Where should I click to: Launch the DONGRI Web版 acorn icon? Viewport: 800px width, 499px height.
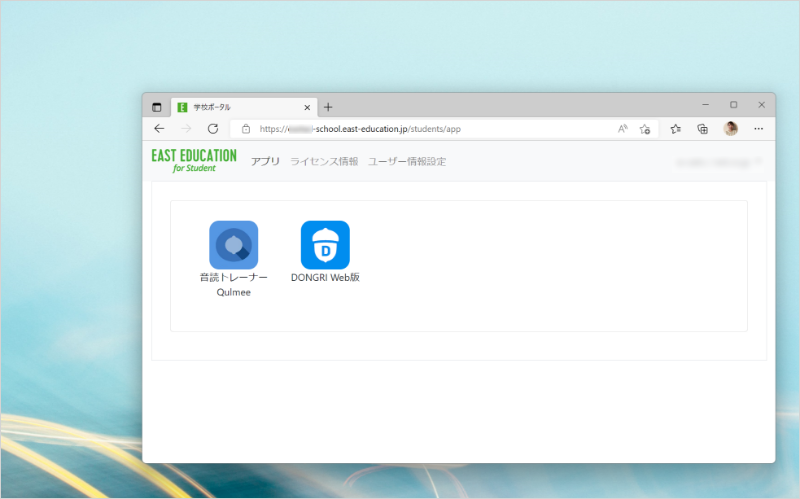[325, 245]
